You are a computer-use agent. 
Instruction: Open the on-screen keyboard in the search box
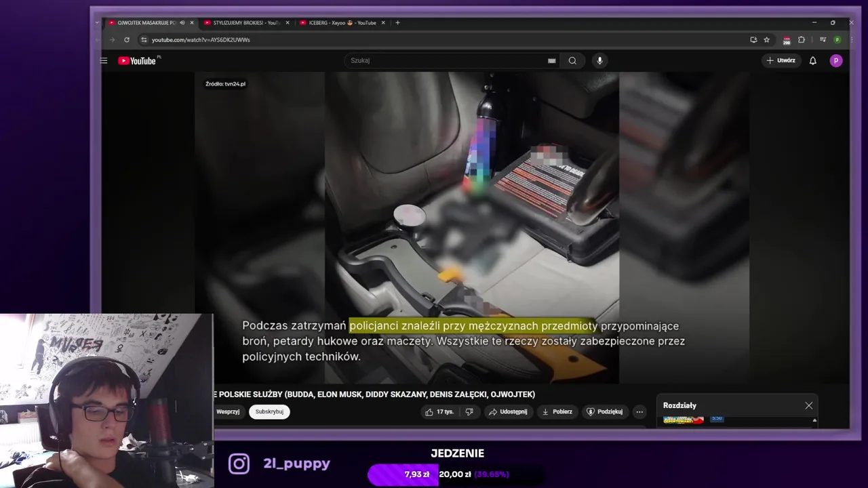[552, 60]
